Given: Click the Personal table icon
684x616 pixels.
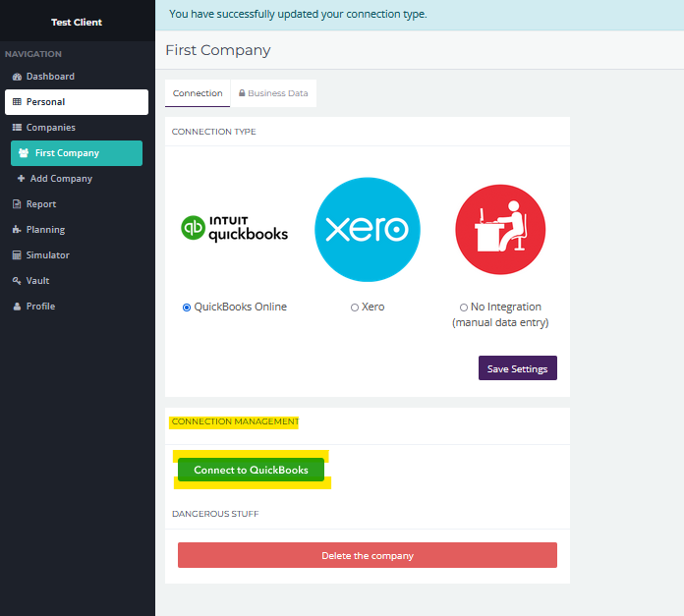Looking at the screenshot, I should coord(17,102).
